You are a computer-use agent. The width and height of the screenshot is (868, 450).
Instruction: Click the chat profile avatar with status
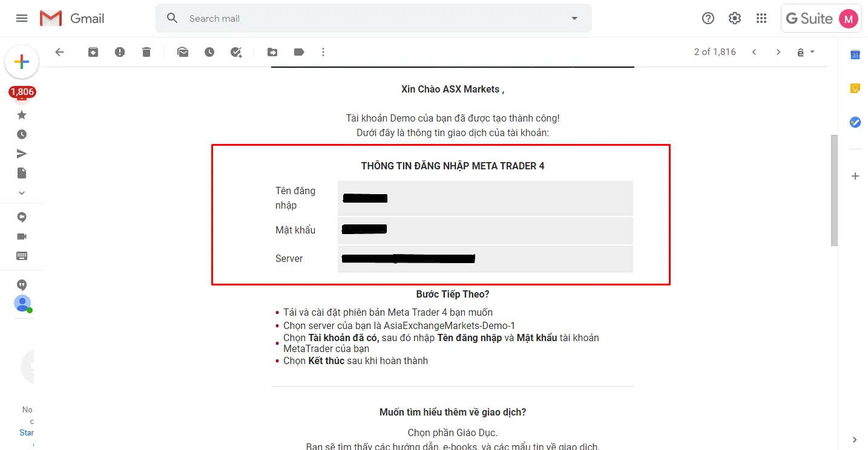(x=22, y=304)
